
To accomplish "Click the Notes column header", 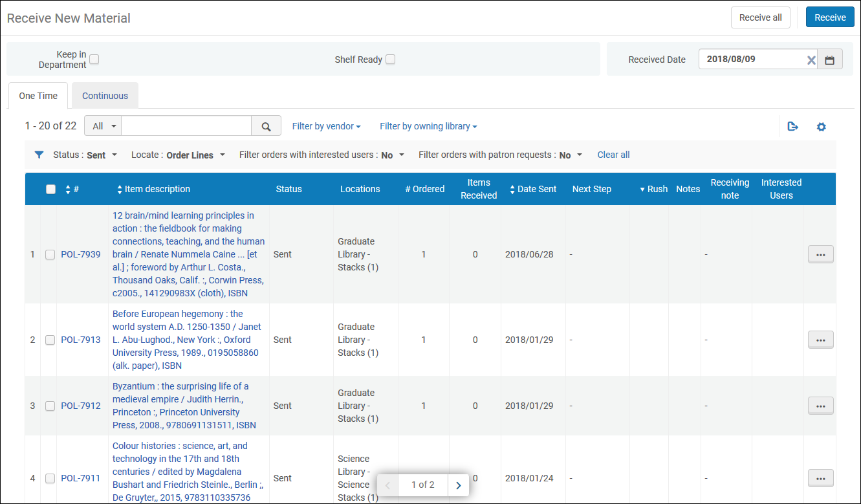I will 688,189.
